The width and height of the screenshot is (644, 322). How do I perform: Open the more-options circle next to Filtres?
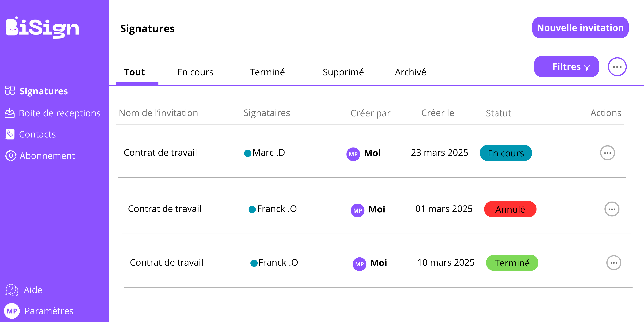point(617,67)
